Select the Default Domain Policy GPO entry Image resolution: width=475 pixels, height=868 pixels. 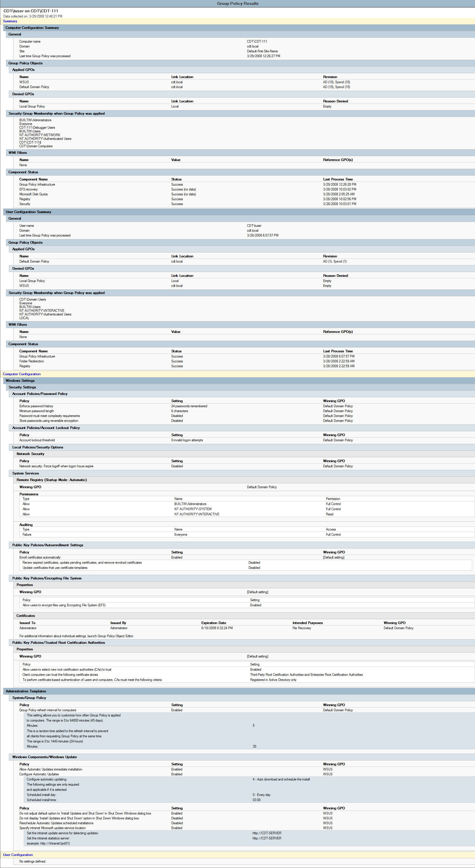click(x=34, y=87)
